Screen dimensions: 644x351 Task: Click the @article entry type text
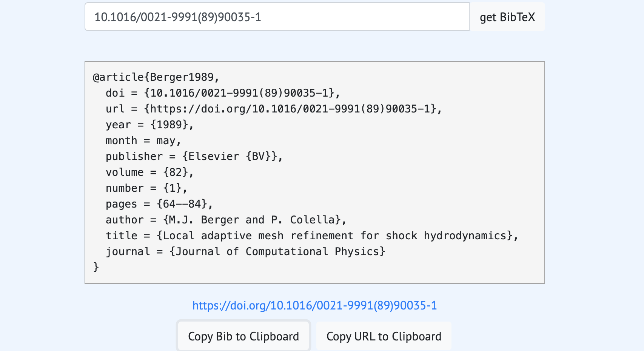point(118,77)
